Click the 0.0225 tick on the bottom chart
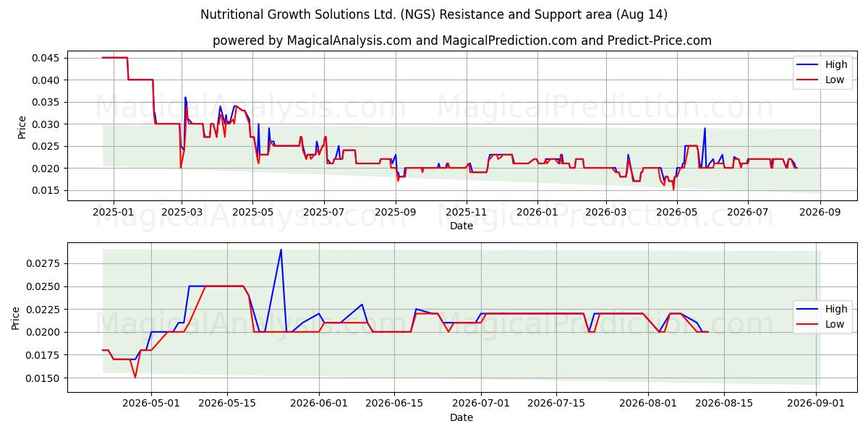 point(44,310)
